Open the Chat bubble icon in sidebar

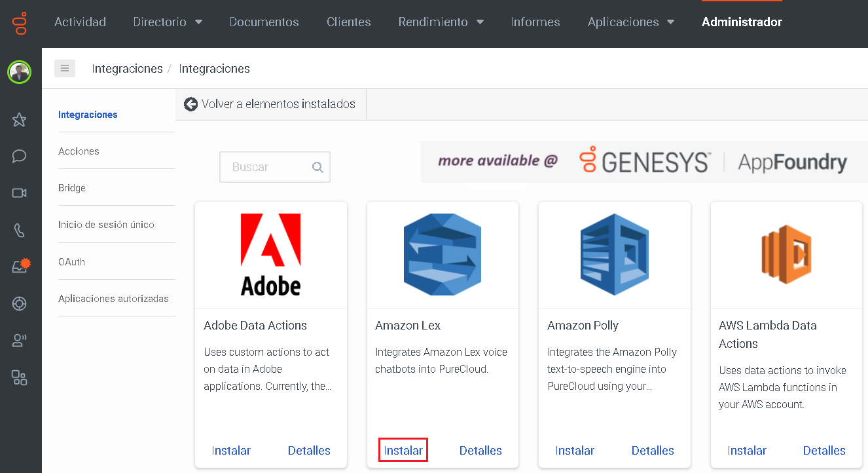[20, 156]
